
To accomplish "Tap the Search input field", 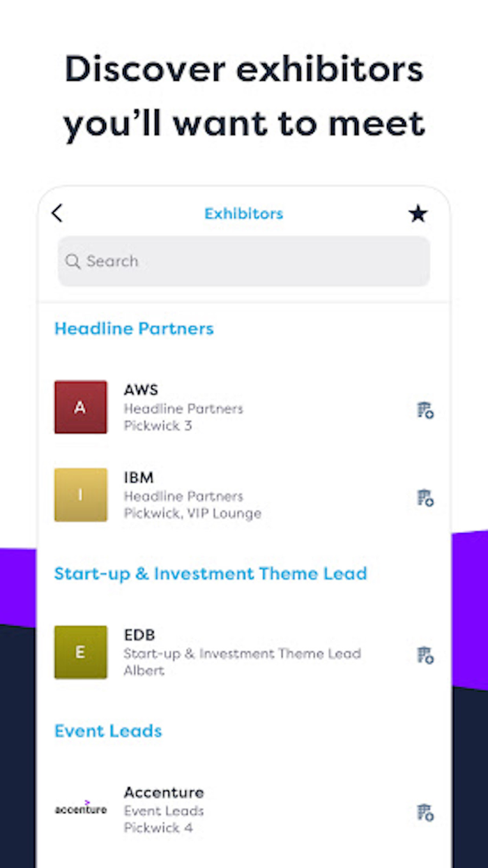I will coord(243,262).
